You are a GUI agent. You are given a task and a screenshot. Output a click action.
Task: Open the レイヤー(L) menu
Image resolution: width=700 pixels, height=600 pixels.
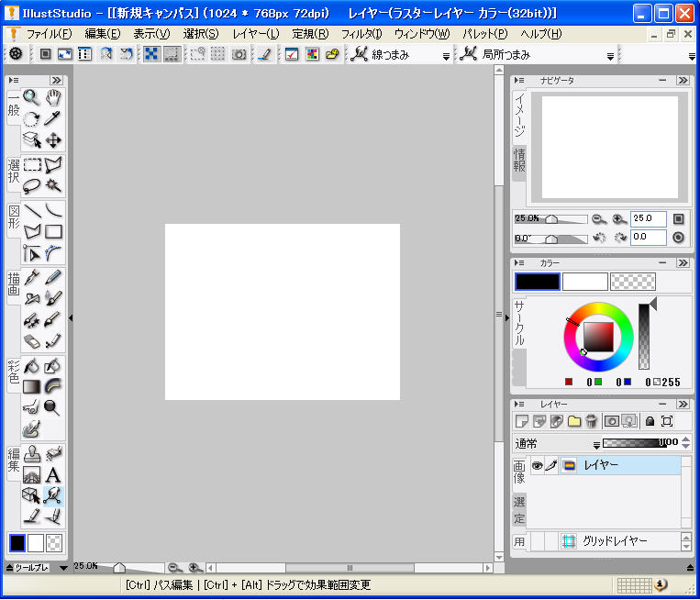tap(256, 34)
